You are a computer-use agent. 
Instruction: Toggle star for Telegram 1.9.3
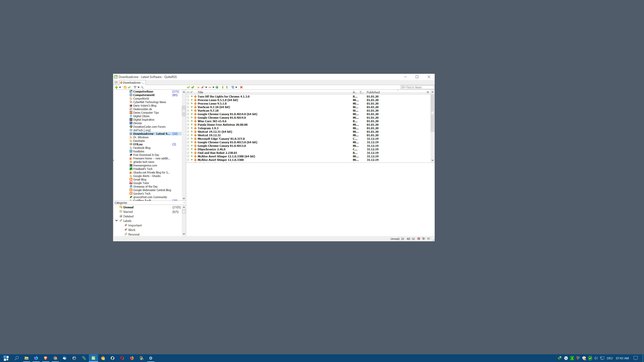point(188,128)
